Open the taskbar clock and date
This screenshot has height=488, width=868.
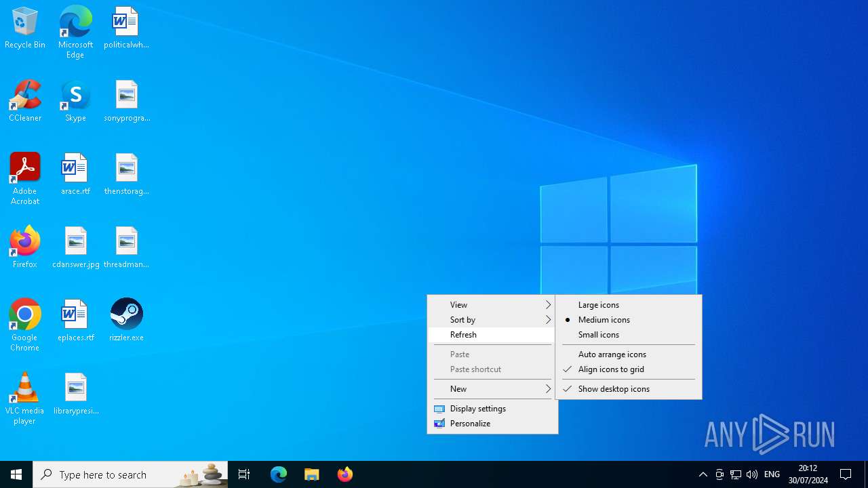pos(808,474)
